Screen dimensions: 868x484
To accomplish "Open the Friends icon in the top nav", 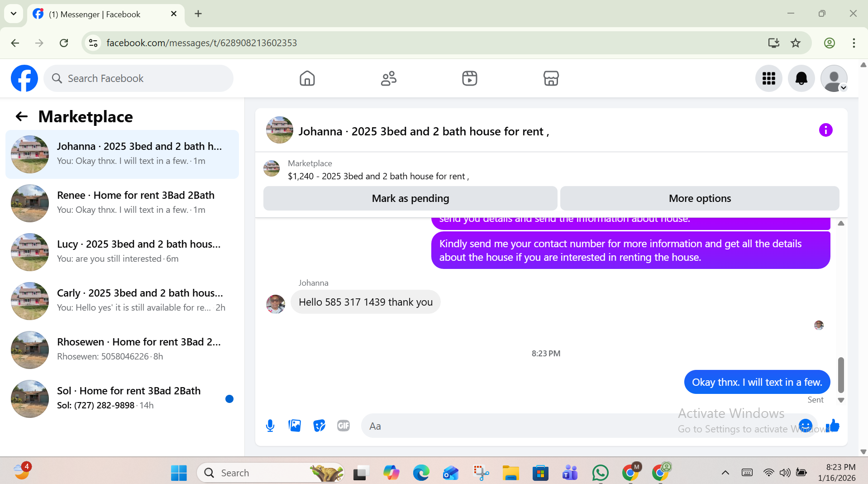I will click(388, 78).
